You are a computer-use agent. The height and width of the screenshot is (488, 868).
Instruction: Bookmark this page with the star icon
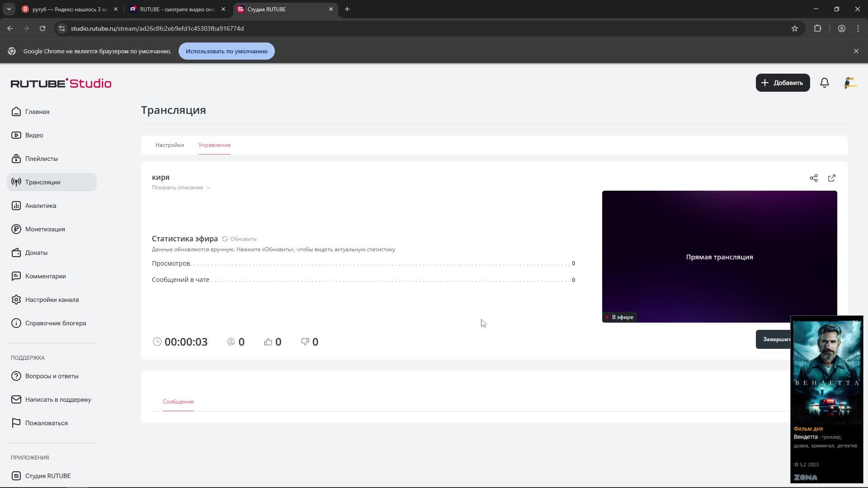click(794, 28)
